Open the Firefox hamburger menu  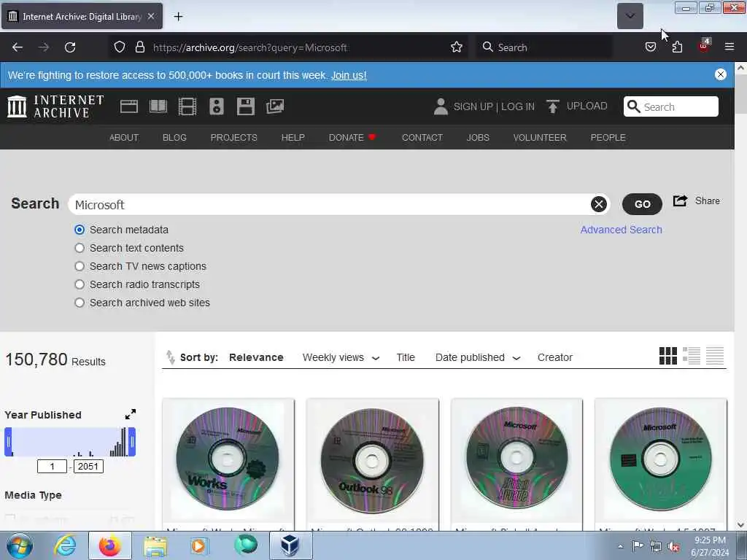pyautogui.click(x=729, y=47)
